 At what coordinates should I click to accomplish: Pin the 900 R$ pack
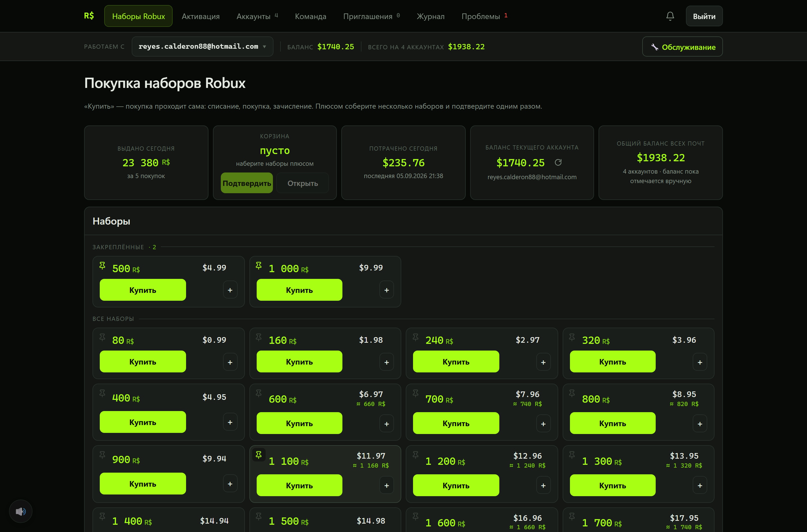click(102, 455)
